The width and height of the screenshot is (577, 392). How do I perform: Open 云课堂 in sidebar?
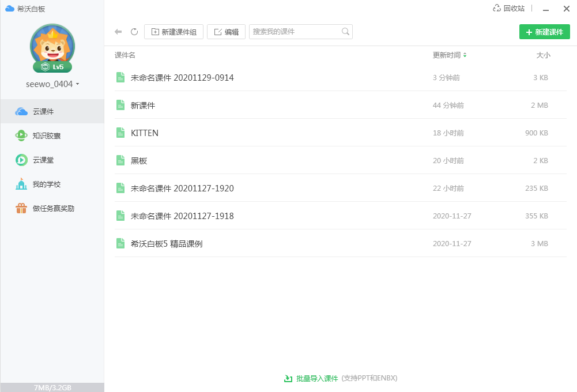click(52, 160)
